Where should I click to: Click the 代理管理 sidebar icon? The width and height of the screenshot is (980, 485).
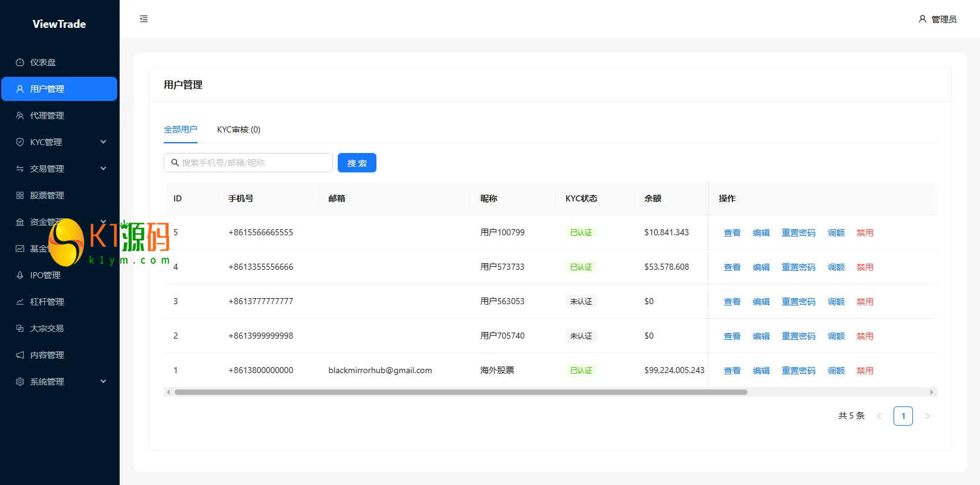click(x=20, y=116)
